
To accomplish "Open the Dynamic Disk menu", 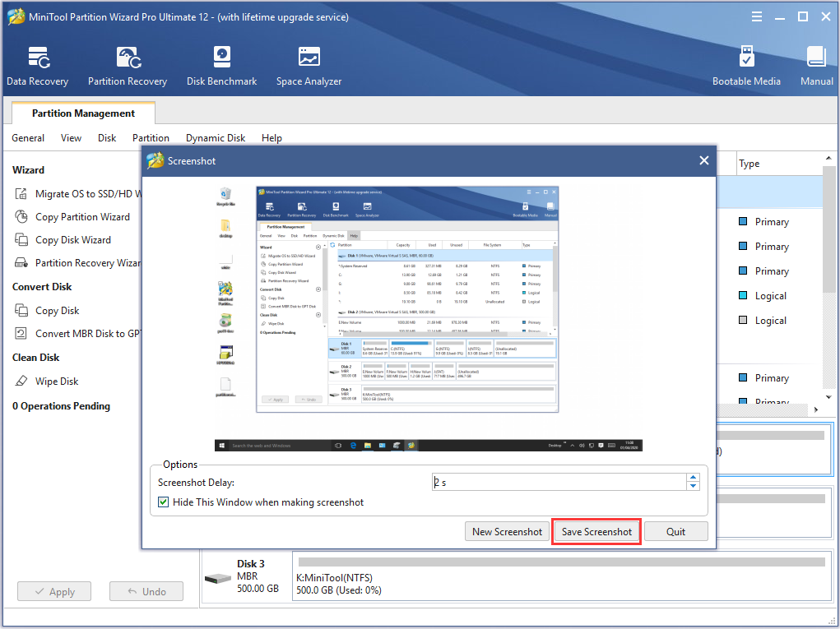I will [216, 138].
